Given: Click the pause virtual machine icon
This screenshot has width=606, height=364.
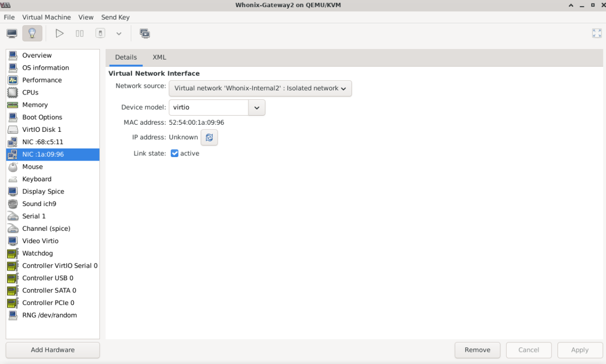Looking at the screenshot, I should [x=80, y=34].
